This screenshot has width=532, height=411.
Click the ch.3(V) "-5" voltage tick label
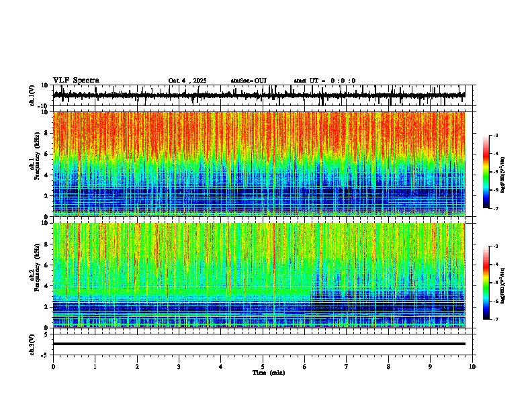point(45,355)
